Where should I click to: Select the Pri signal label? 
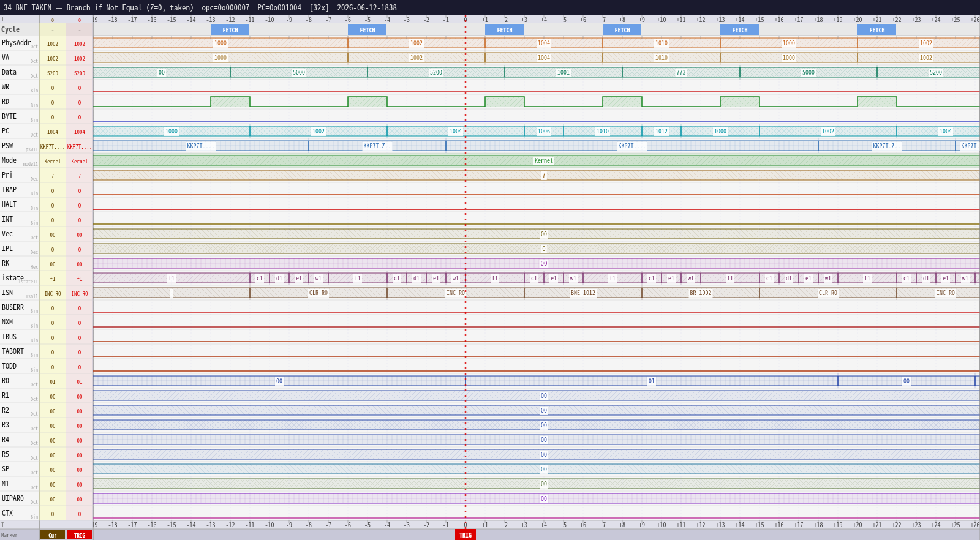tap(7, 175)
